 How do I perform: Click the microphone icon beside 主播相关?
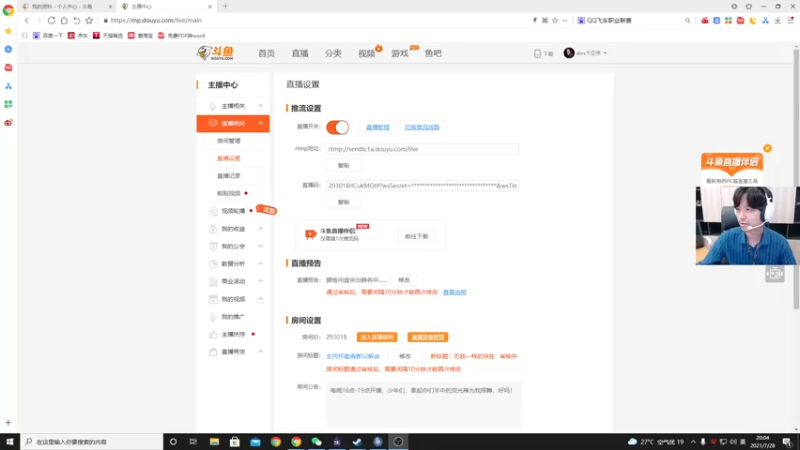(213, 106)
